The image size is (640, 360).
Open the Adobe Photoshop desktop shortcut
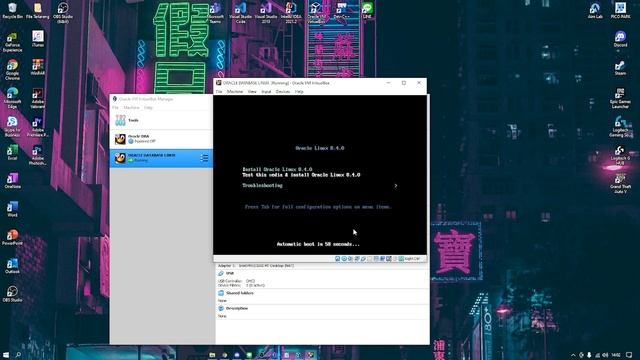click(38, 155)
